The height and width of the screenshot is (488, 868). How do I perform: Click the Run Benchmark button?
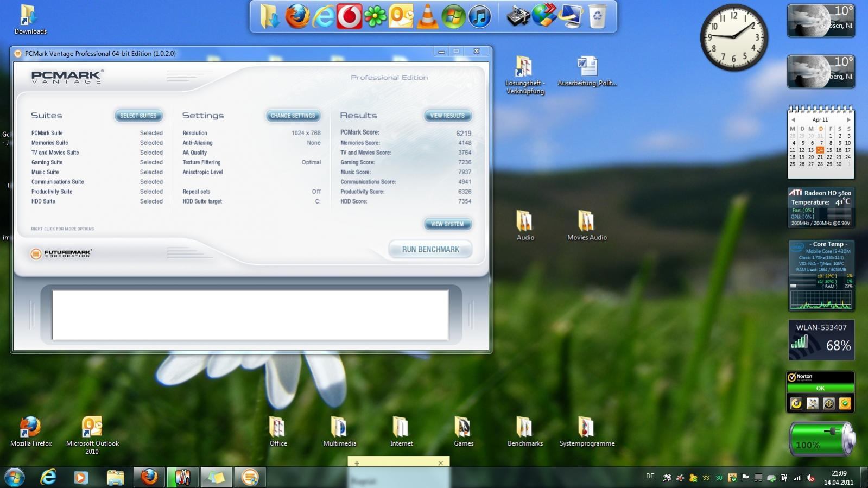click(x=430, y=250)
